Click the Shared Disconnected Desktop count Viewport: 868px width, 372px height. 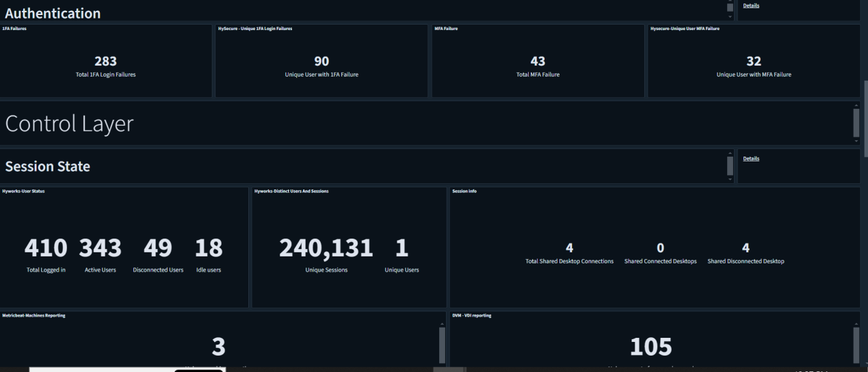pyautogui.click(x=746, y=248)
